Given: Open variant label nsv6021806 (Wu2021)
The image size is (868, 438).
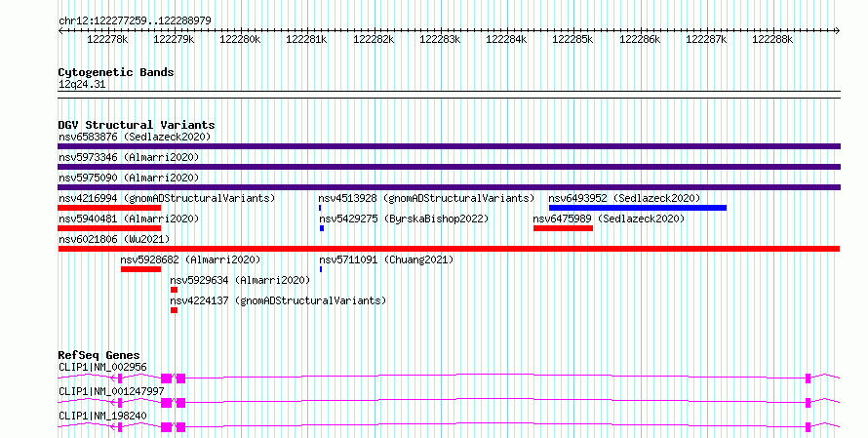Looking at the screenshot, I should click(114, 239).
